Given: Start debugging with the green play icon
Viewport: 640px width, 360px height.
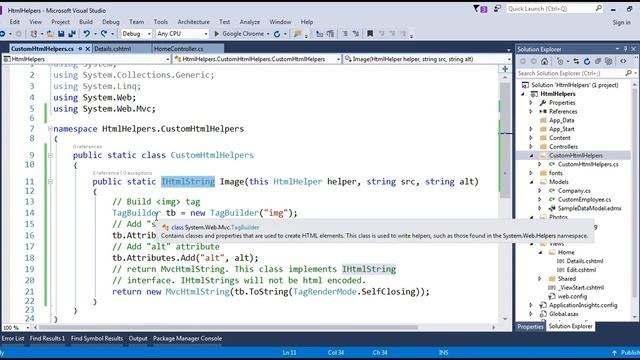Looking at the screenshot, I should click(217, 34).
